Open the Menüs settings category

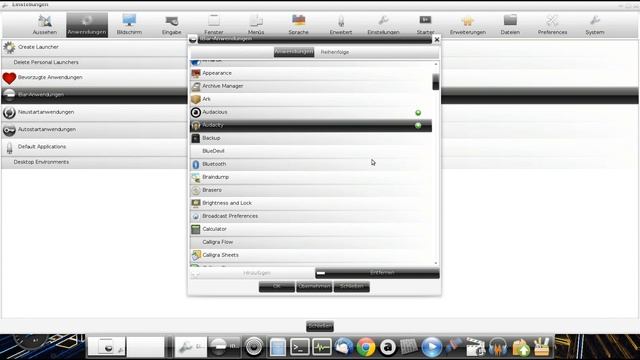pyautogui.click(x=256, y=25)
